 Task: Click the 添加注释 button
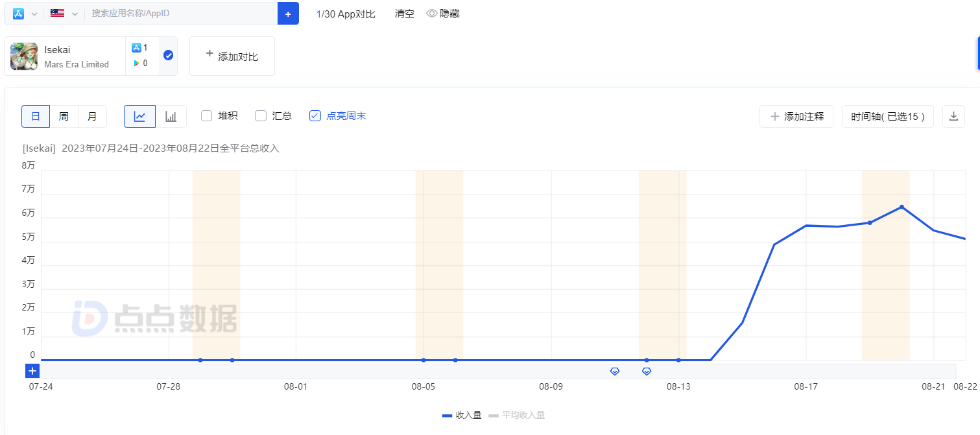(x=796, y=117)
